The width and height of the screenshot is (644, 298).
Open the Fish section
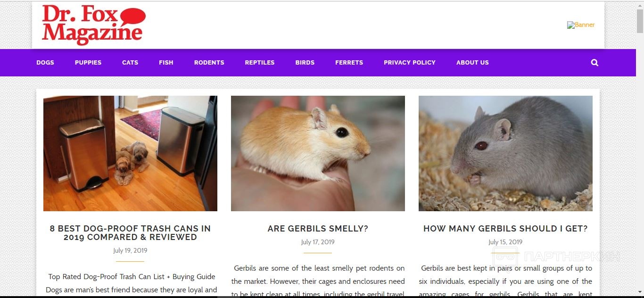click(x=166, y=63)
